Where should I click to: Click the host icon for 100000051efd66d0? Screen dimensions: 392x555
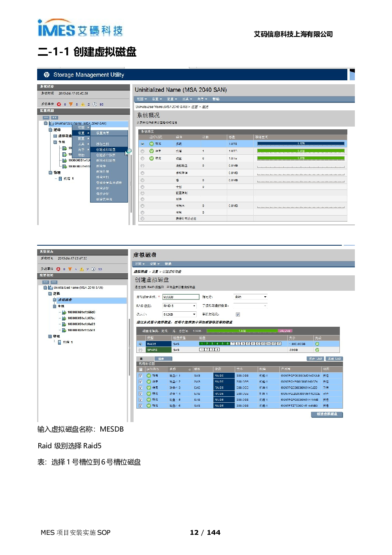64,313
